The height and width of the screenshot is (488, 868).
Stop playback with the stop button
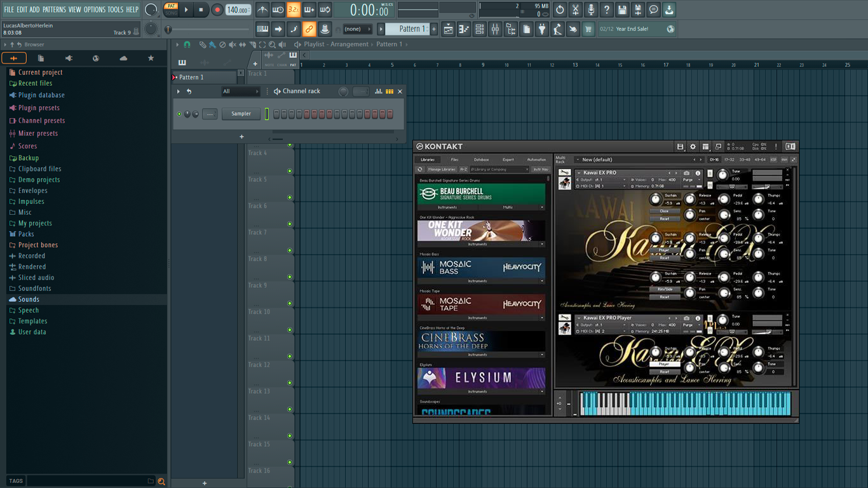(x=201, y=10)
